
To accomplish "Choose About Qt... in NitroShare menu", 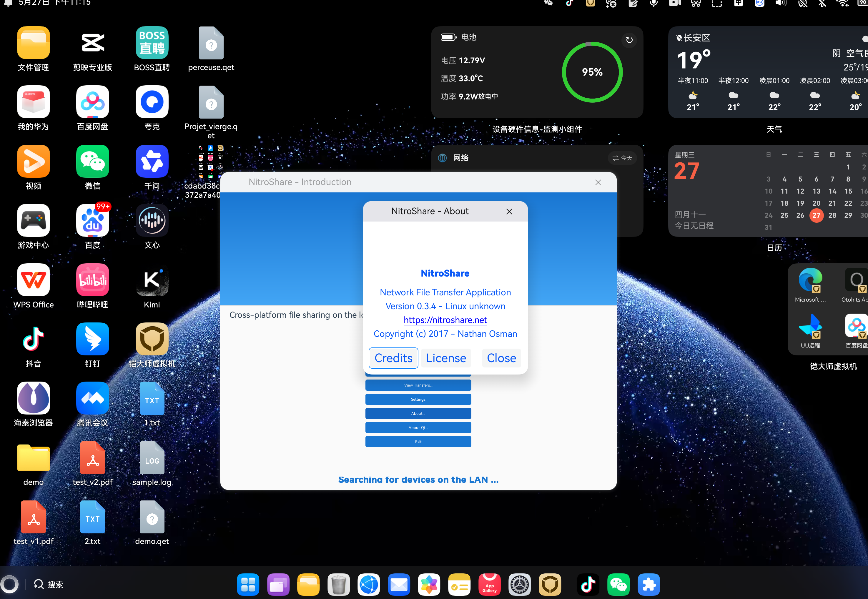I will pyautogui.click(x=418, y=427).
